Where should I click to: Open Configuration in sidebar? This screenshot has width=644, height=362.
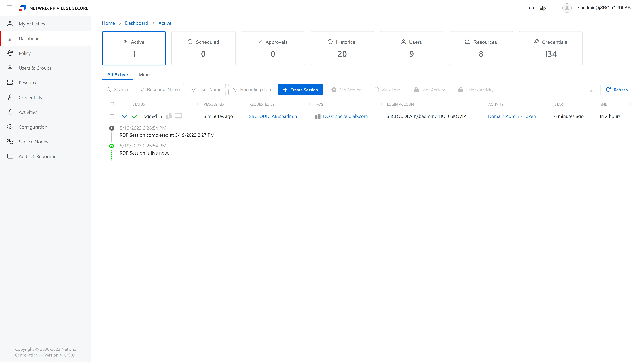pos(45,127)
